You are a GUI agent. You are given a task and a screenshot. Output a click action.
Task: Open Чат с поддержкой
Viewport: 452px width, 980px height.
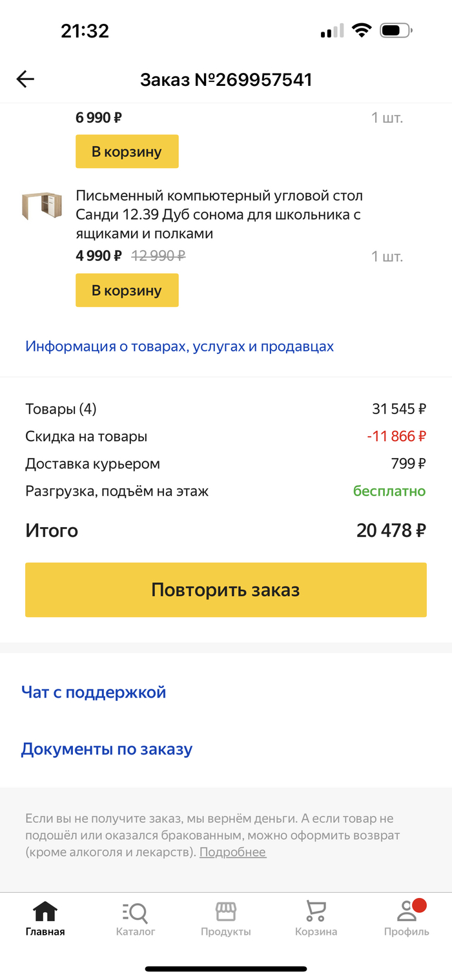[94, 693]
